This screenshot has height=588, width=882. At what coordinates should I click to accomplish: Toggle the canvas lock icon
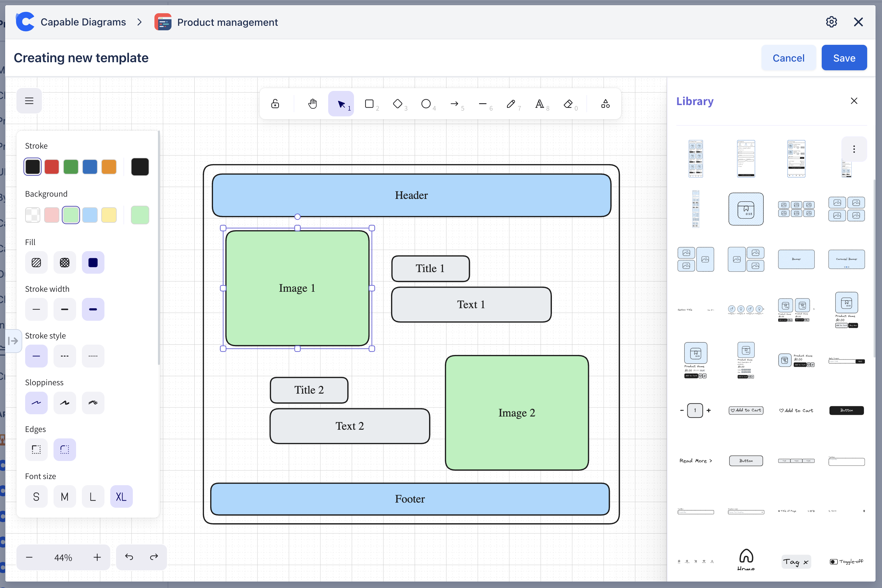(x=275, y=103)
